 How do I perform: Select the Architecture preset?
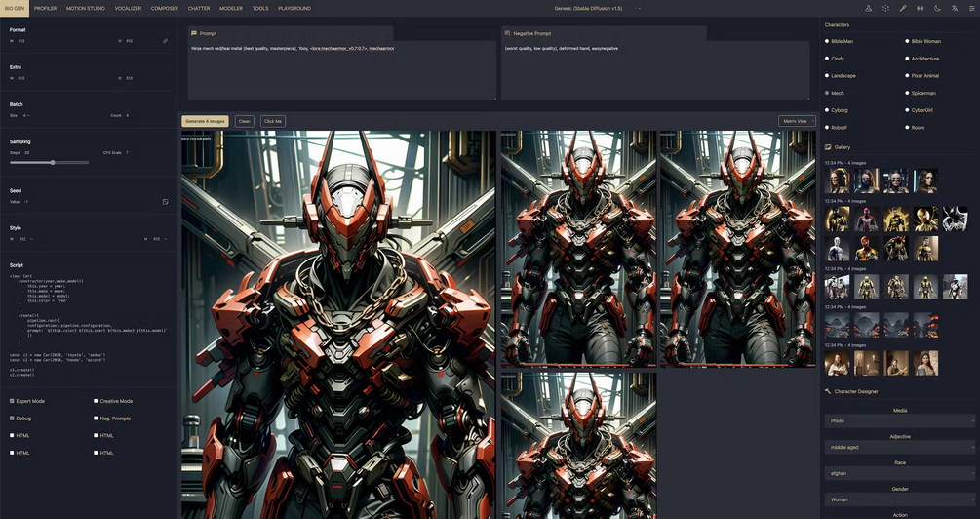pos(921,59)
